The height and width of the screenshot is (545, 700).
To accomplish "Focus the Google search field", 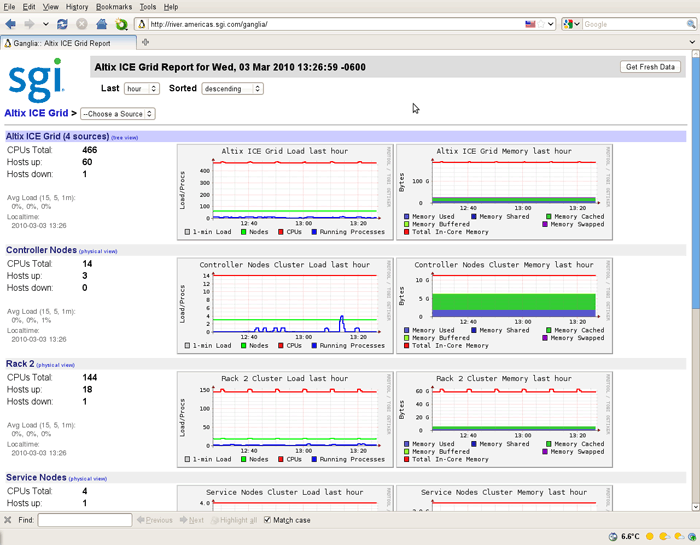I will (633, 24).
